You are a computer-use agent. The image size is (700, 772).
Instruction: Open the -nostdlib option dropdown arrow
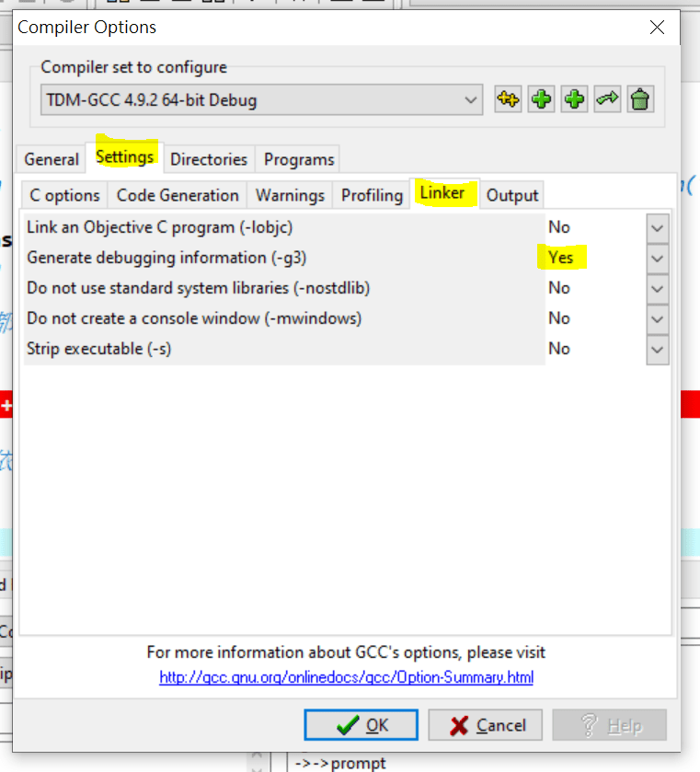[x=657, y=289]
